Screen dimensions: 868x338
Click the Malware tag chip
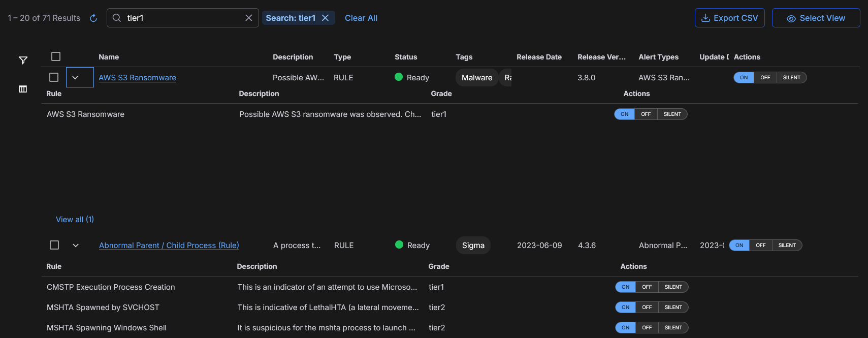click(x=477, y=78)
